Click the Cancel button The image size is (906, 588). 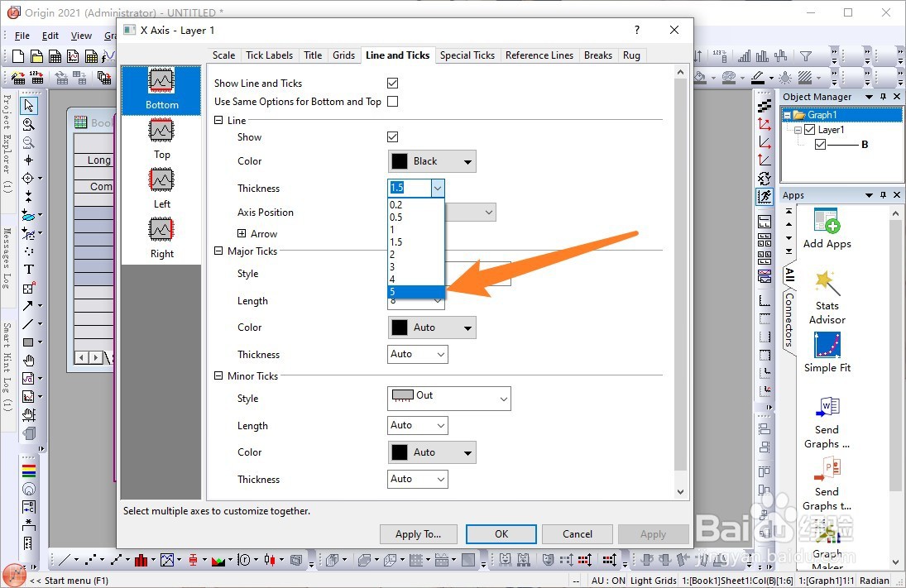tap(578, 534)
